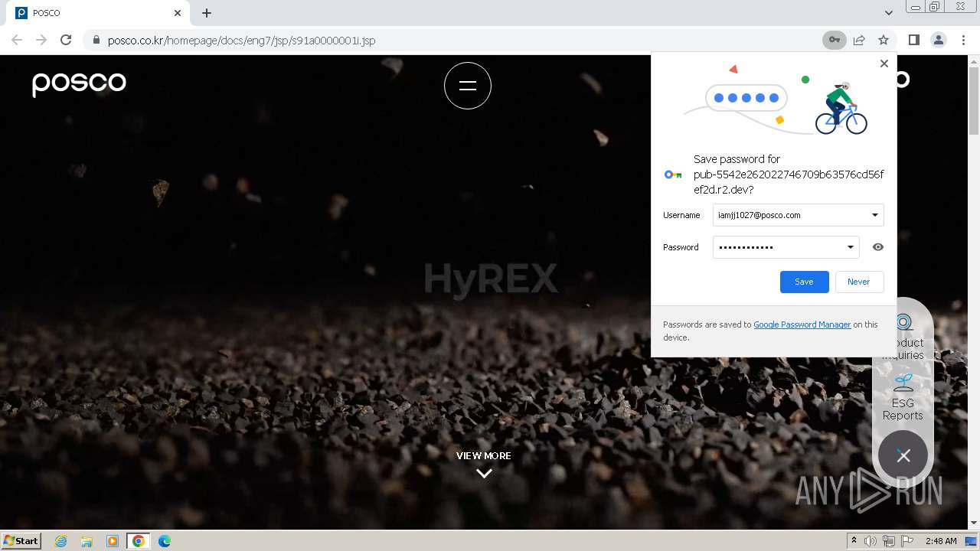Screen dimensions: 980x551
Task: Open a new tab
Action: pos(207,13)
